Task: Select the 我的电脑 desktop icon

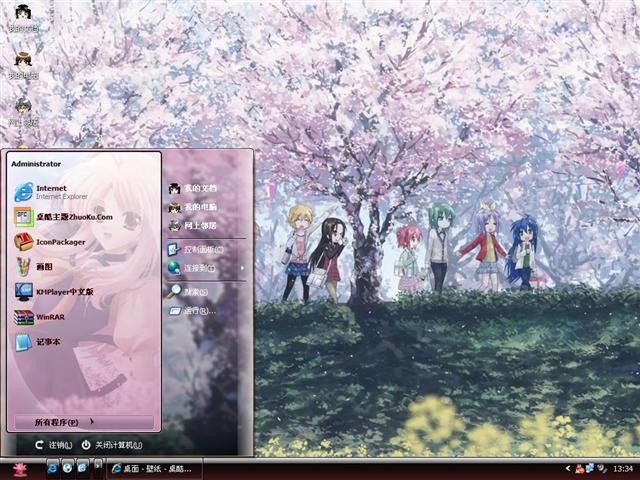Action: [24, 65]
